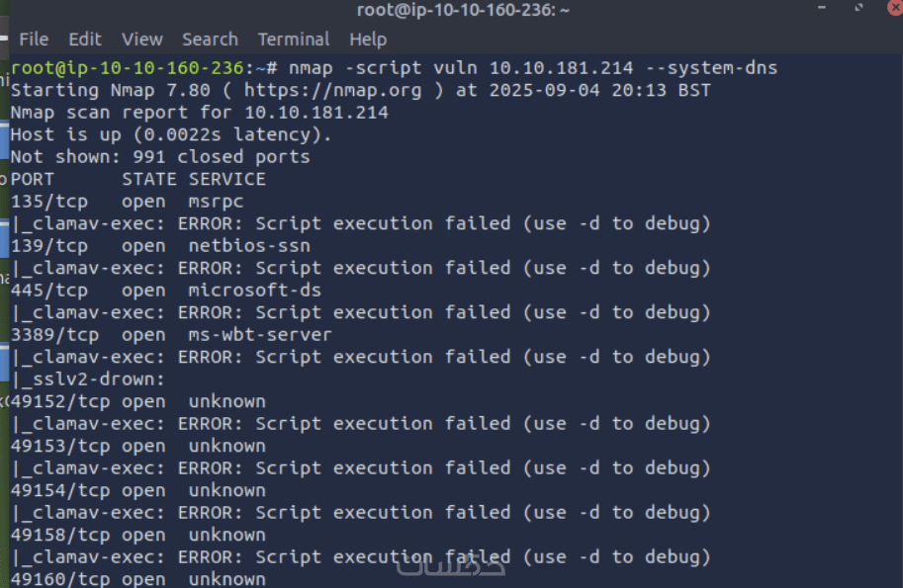This screenshot has height=588, width=903.
Task: Open the File menu
Action: coord(34,40)
